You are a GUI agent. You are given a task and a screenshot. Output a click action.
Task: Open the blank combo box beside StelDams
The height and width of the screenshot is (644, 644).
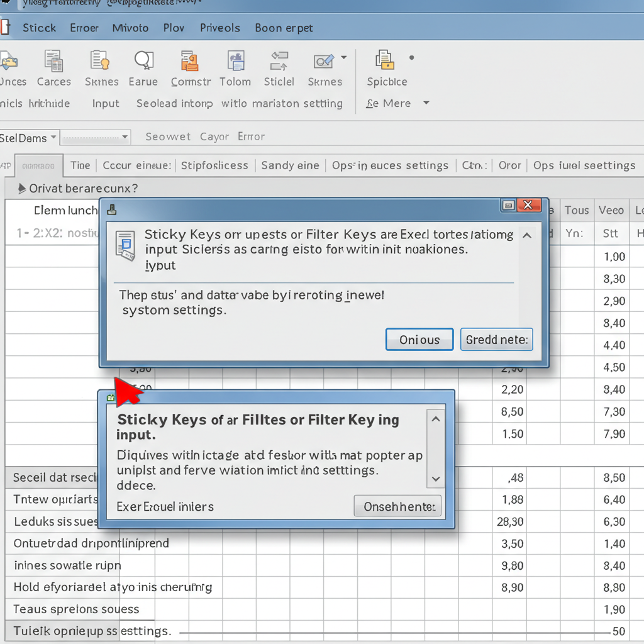(96, 137)
